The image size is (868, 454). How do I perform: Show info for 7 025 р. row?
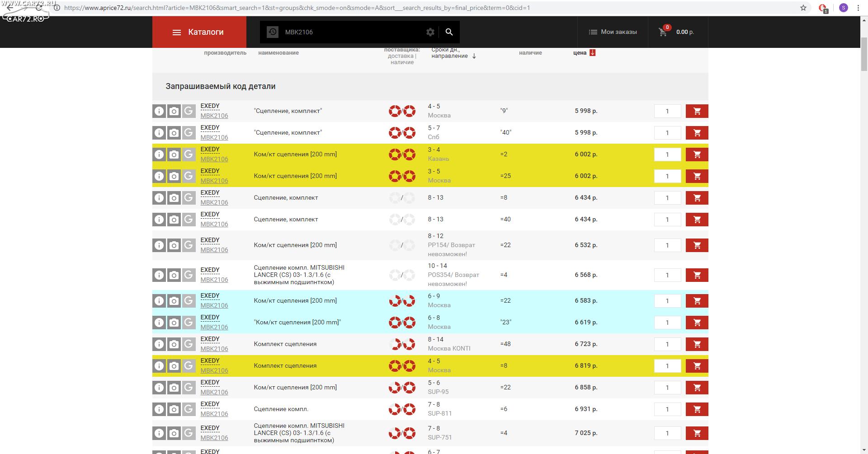159,433
